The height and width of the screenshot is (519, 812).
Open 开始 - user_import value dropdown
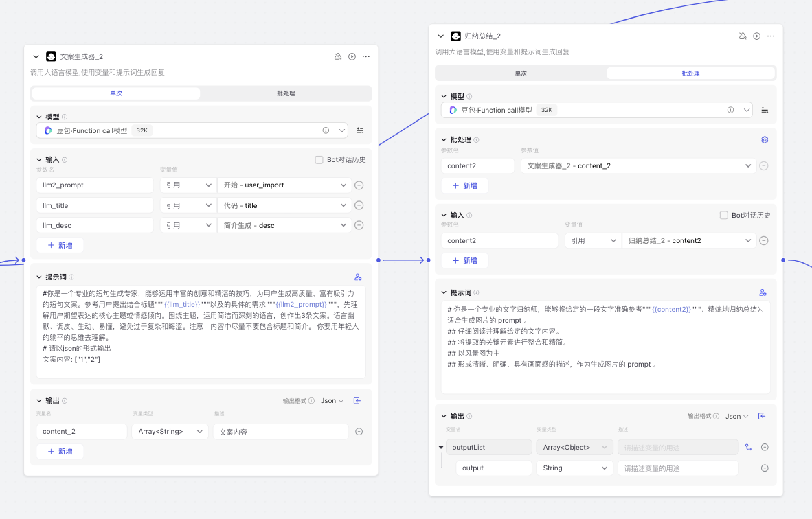coord(284,185)
